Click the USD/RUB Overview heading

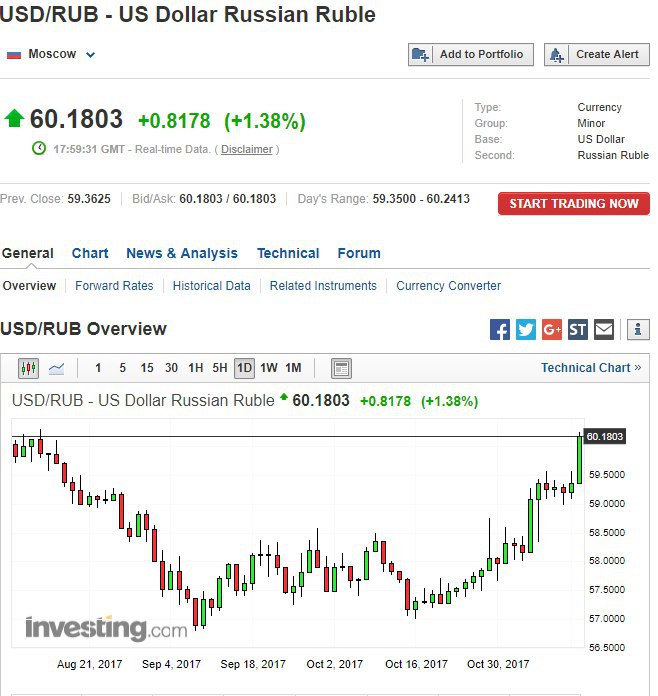83,329
